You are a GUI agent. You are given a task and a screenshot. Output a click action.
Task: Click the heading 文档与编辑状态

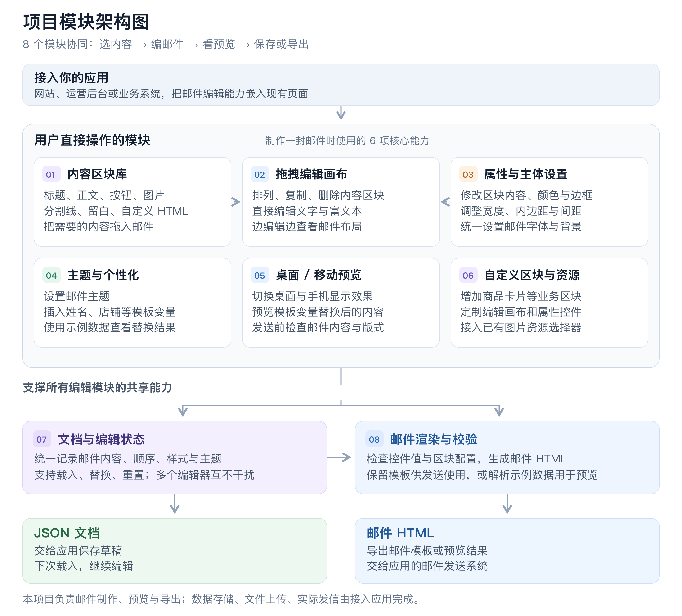(x=102, y=439)
